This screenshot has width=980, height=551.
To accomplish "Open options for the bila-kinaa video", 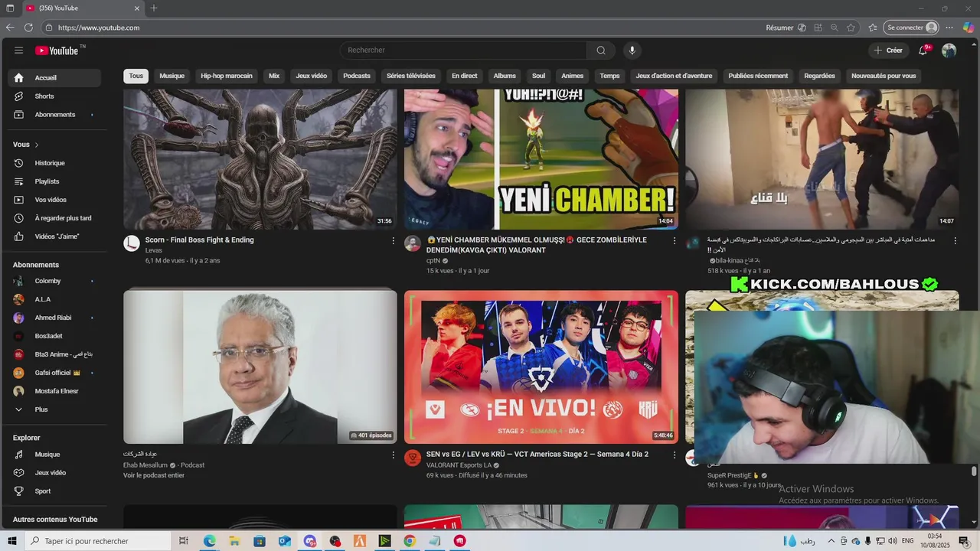I will click(x=955, y=240).
